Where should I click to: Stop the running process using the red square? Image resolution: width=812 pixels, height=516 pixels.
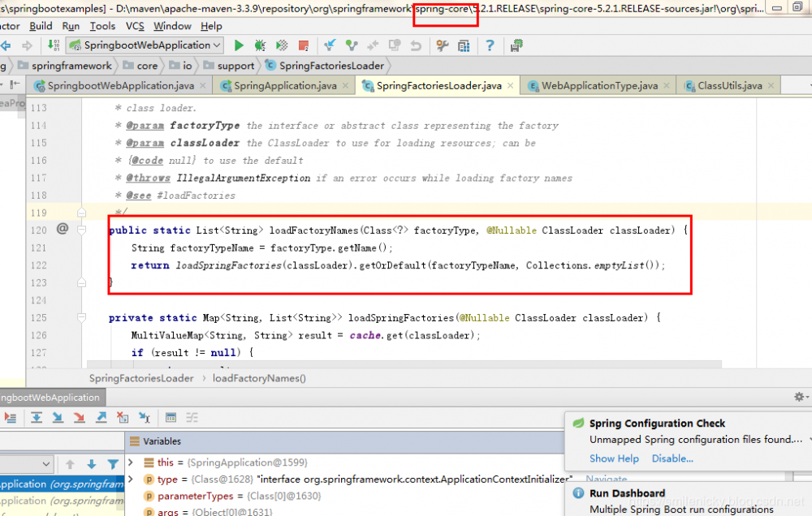pos(304,46)
